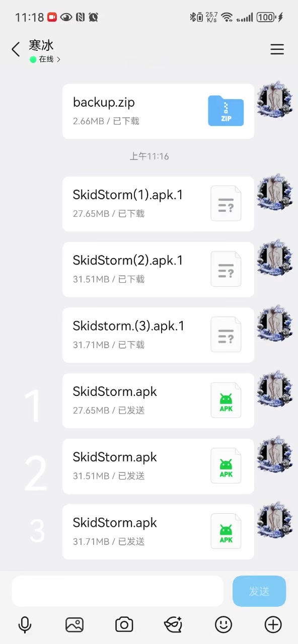Image resolution: width=298 pixels, height=644 pixels.
Task: Tap the 发送 send button
Action: pyautogui.click(x=259, y=591)
